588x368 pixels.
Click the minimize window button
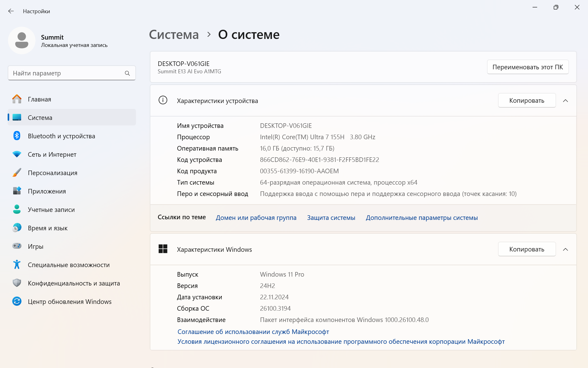pyautogui.click(x=535, y=7)
